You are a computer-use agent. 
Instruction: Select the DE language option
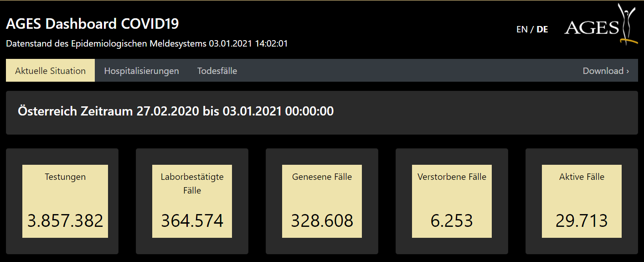point(542,29)
